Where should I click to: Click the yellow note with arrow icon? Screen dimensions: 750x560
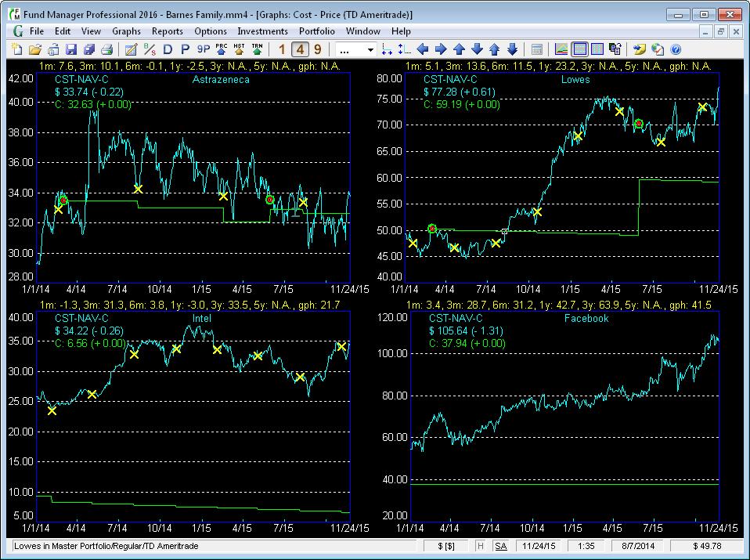point(640,49)
